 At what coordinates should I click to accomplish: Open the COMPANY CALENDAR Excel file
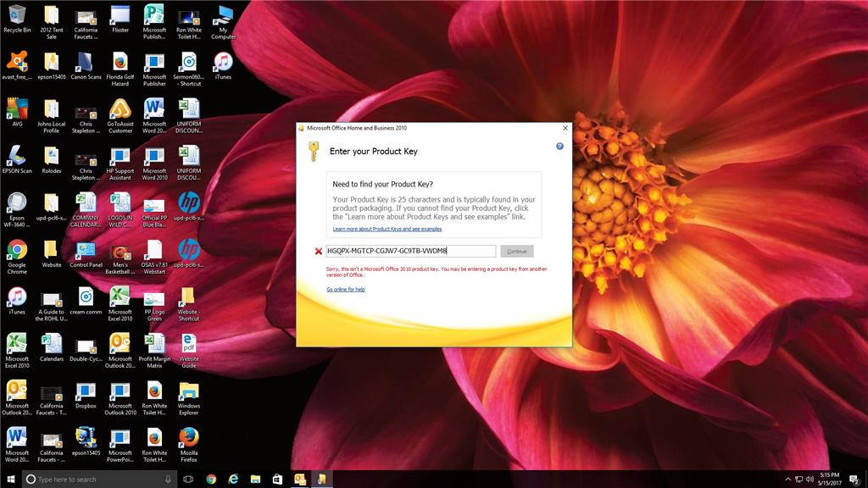pos(86,210)
